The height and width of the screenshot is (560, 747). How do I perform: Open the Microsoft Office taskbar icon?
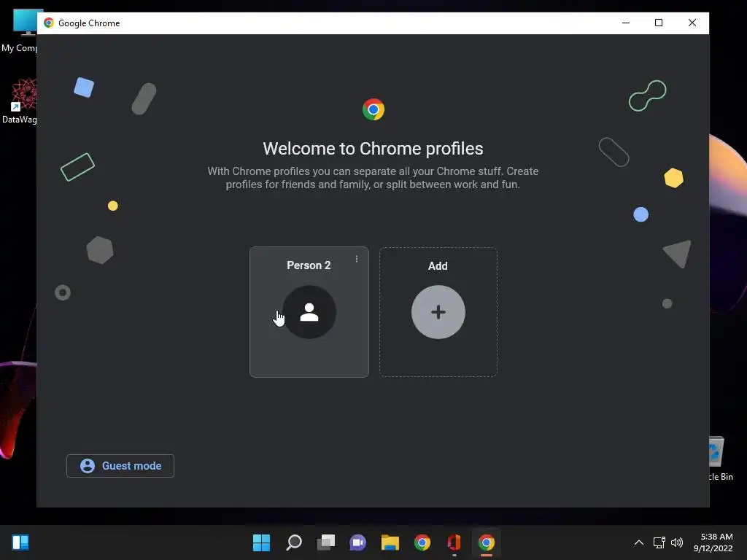454,542
